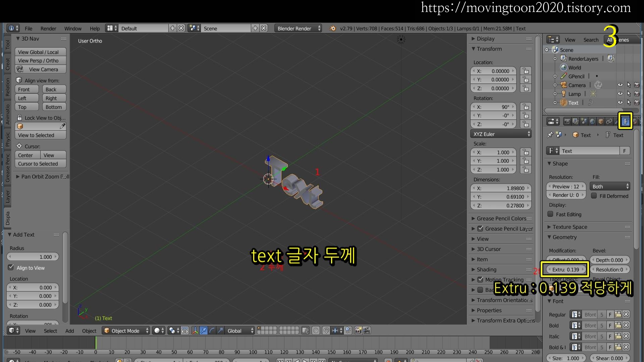Open the Scene properties tab icon
Viewport: 644px width, 362px height.
coord(584,121)
